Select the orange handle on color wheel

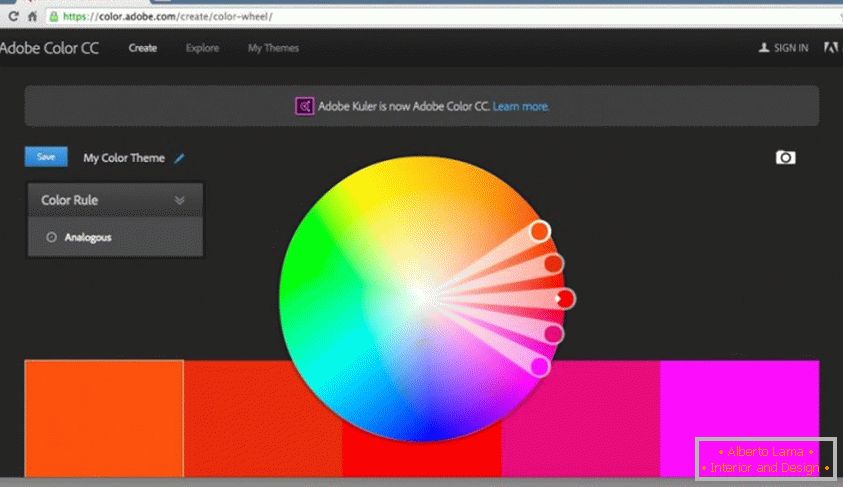540,231
